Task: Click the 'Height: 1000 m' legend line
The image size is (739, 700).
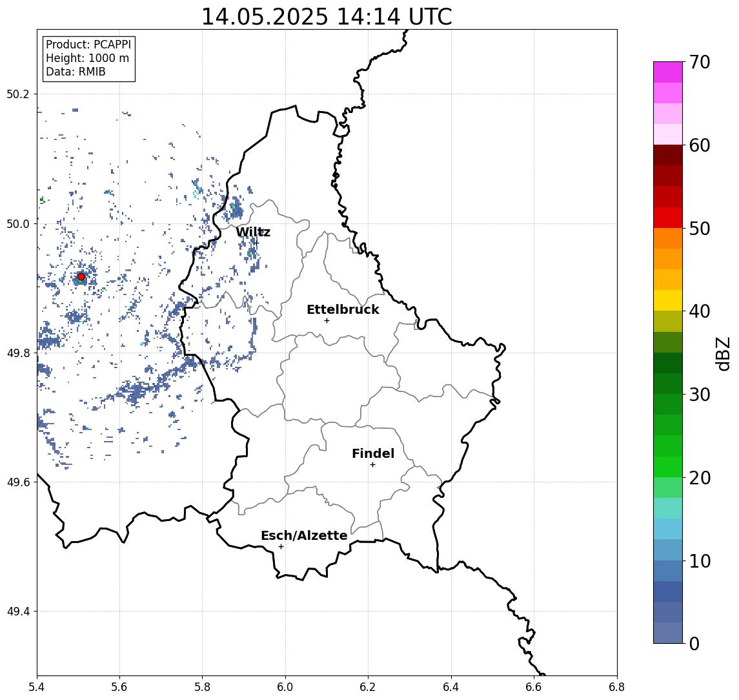Action: point(87,58)
